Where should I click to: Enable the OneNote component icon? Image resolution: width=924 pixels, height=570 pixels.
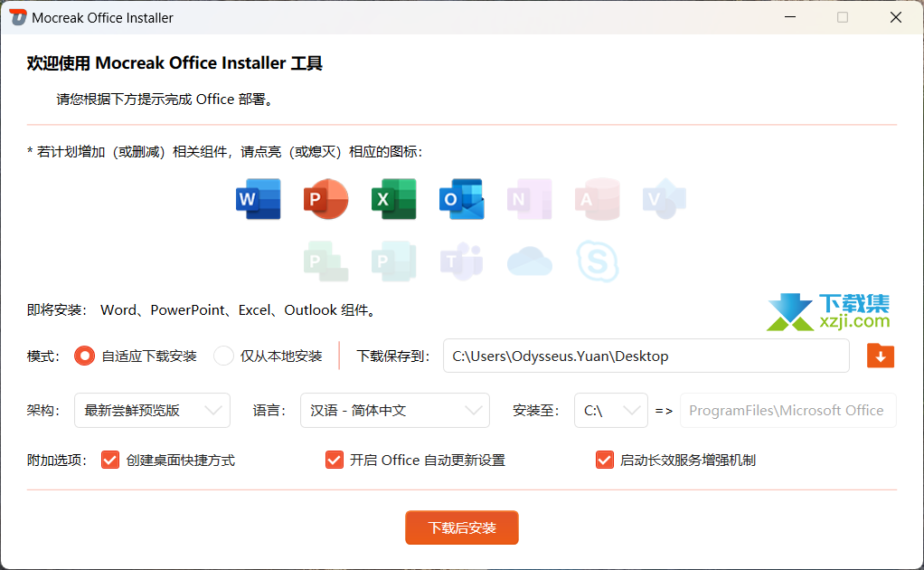(529, 199)
